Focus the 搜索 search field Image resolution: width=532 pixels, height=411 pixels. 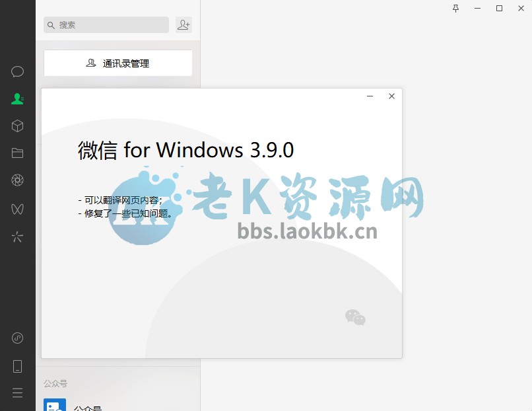click(x=106, y=25)
